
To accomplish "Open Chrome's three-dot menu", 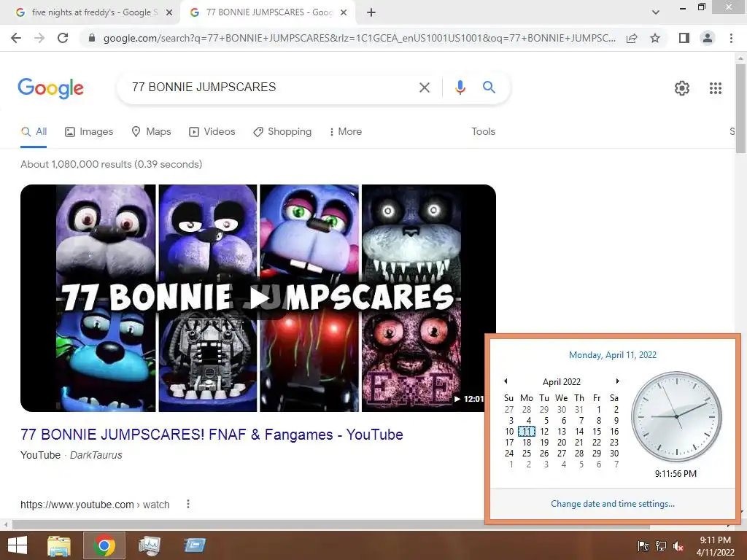I will (731, 38).
